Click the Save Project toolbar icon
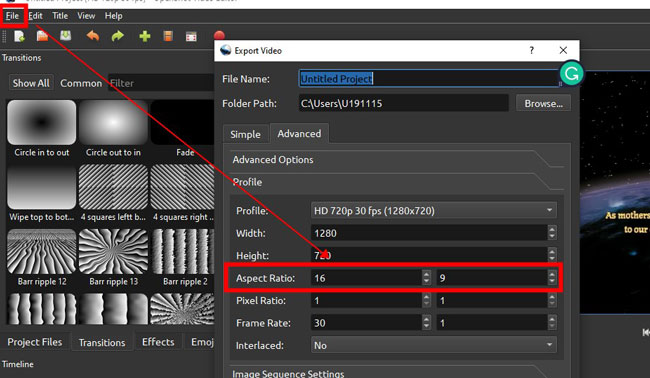 (65, 36)
